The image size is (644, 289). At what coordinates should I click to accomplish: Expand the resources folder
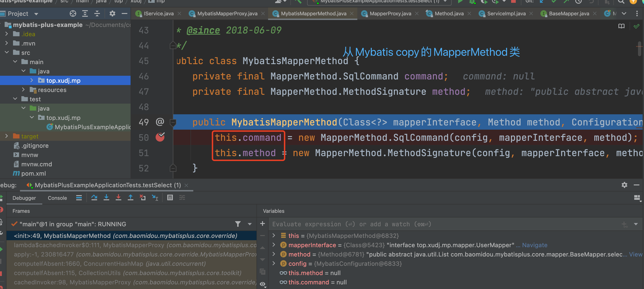coord(23,89)
